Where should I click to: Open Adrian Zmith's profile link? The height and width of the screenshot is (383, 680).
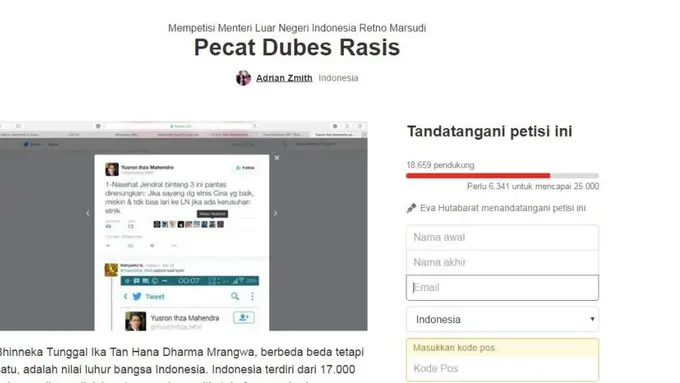coord(284,78)
